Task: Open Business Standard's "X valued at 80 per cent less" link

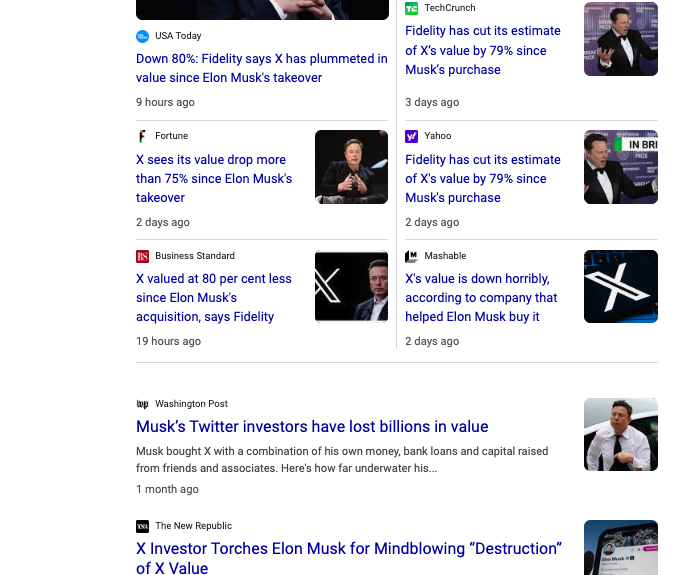Action: [x=214, y=297]
